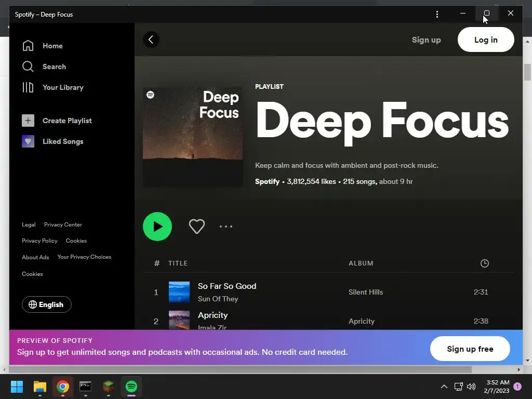The height and width of the screenshot is (399, 532).
Task: Click the 2:31 duration of track 1
Action: tap(481, 292)
